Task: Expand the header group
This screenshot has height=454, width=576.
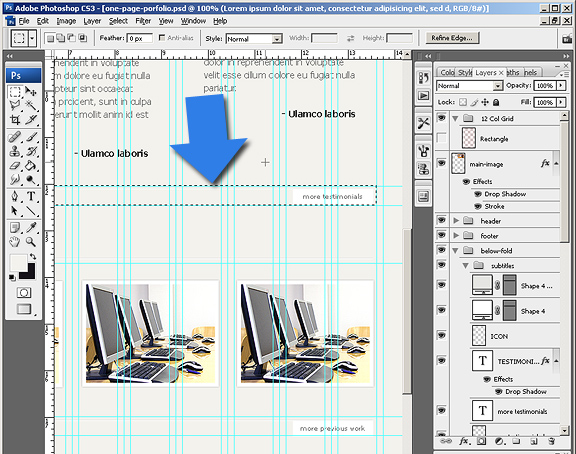Action: click(x=456, y=221)
